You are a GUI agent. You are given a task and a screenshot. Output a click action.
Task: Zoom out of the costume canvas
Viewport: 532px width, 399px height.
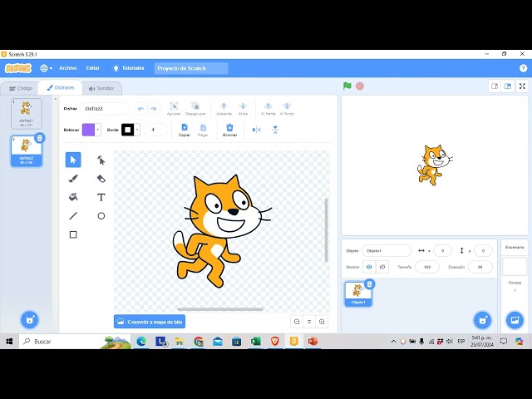[297, 322]
